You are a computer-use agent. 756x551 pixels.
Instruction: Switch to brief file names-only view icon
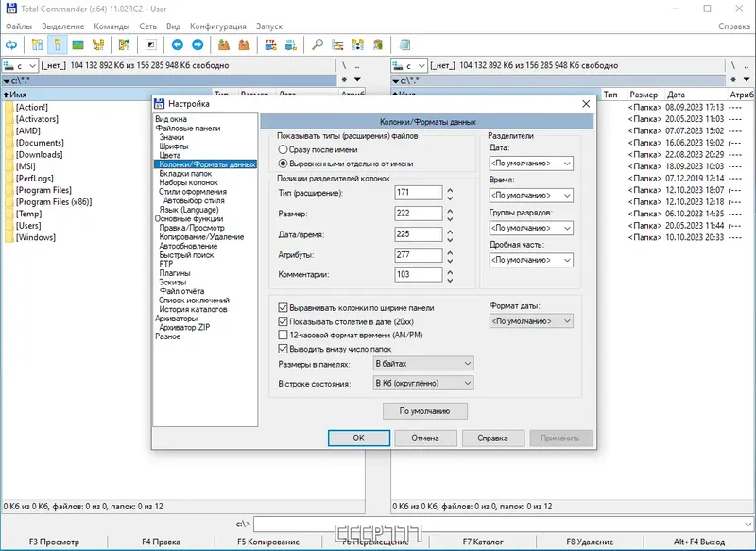click(37, 45)
